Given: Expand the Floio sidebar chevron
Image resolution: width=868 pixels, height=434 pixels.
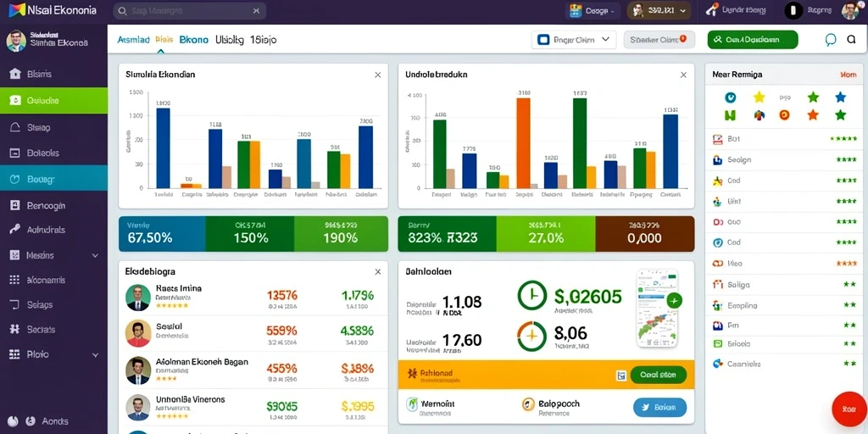Looking at the screenshot, I should tap(95, 355).
